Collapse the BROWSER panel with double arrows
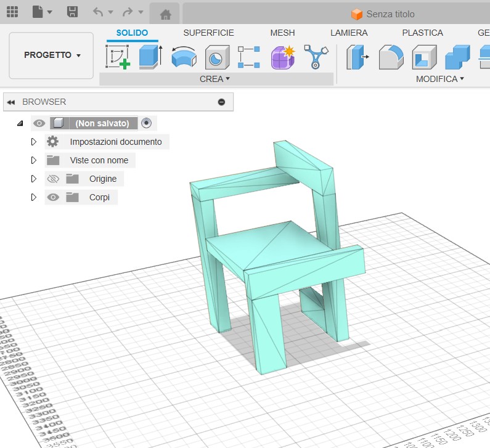 pyautogui.click(x=10, y=102)
